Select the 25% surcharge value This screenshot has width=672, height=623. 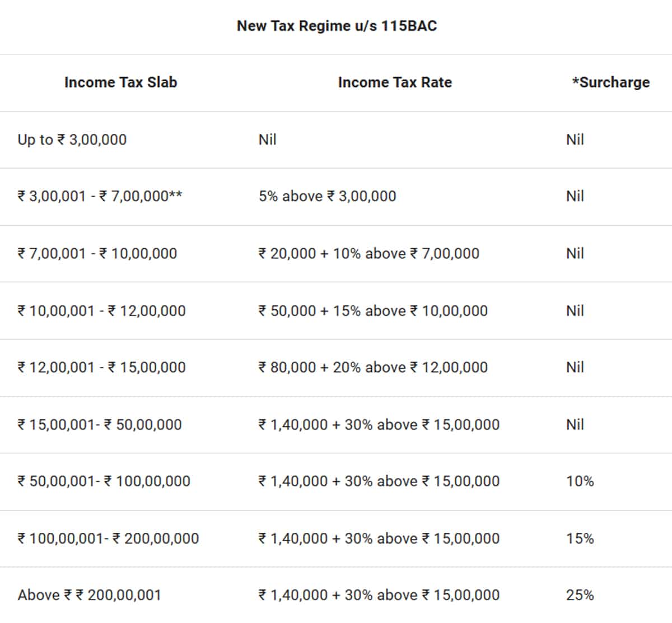pos(580,595)
